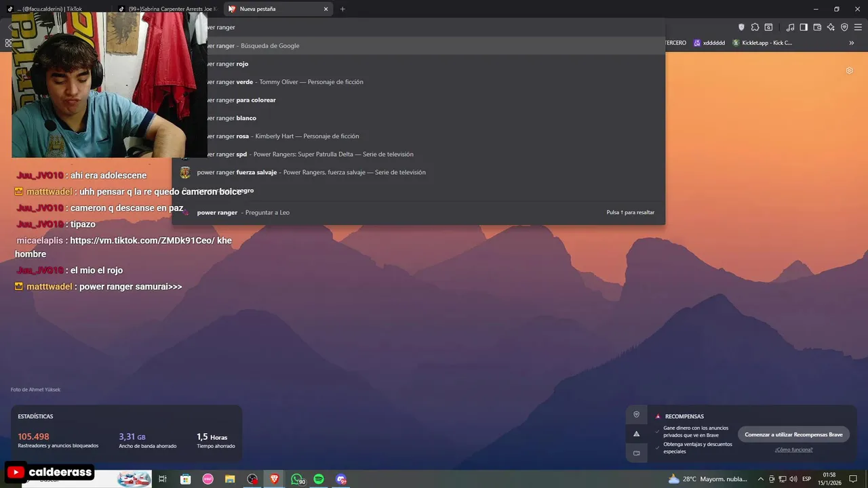This screenshot has width=868, height=488.
Task: Open the Leo AI sparkle icon
Action: 831,27
